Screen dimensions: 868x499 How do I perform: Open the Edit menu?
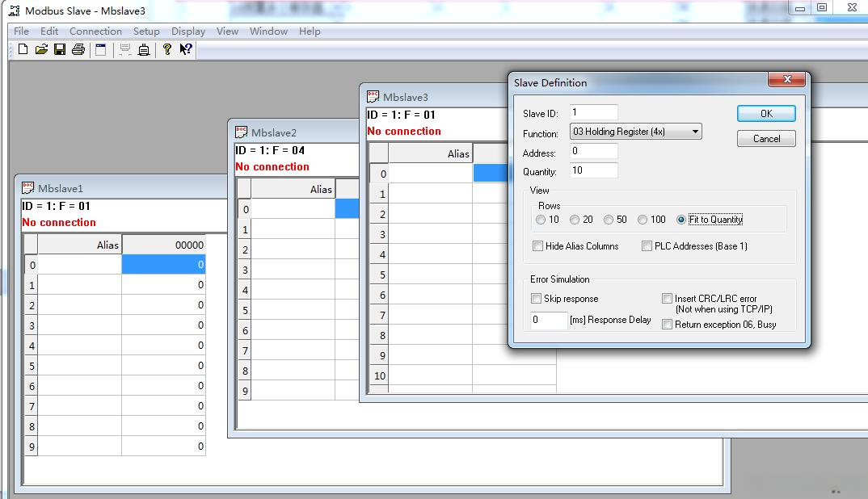[48, 31]
